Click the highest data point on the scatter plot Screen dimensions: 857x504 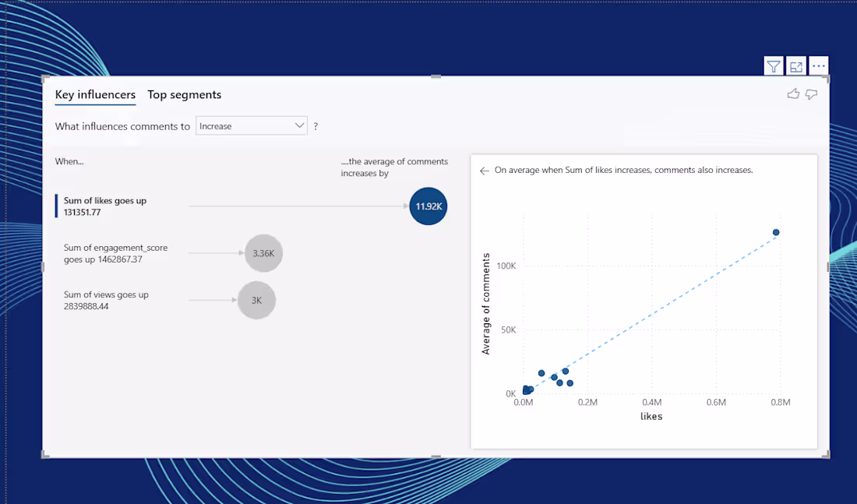[775, 232]
